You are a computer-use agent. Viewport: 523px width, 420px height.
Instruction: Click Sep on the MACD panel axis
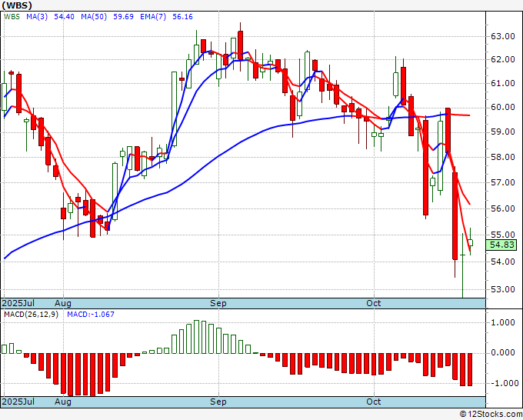click(218, 402)
